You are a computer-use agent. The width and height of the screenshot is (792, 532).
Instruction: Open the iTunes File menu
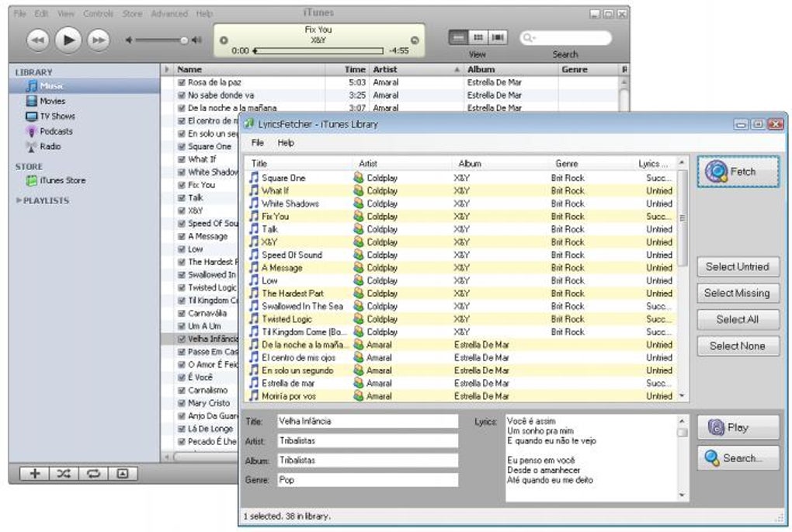click(x=19, y=14)
